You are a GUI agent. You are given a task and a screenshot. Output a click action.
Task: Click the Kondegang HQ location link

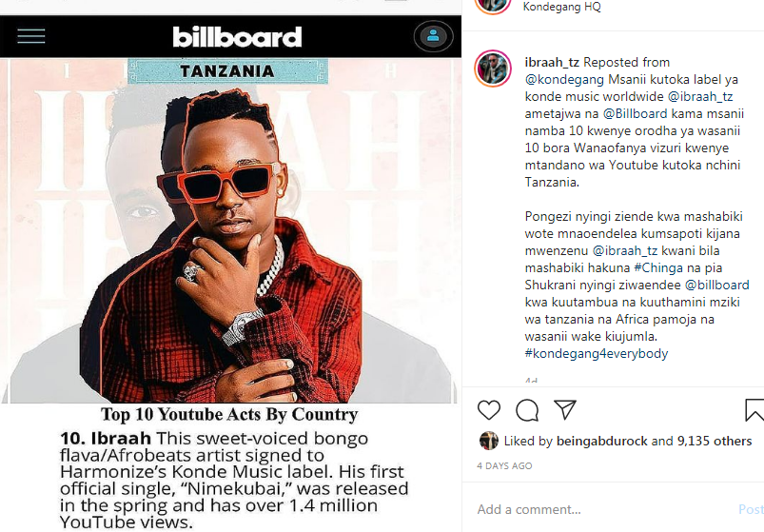[x=561, y=7]
